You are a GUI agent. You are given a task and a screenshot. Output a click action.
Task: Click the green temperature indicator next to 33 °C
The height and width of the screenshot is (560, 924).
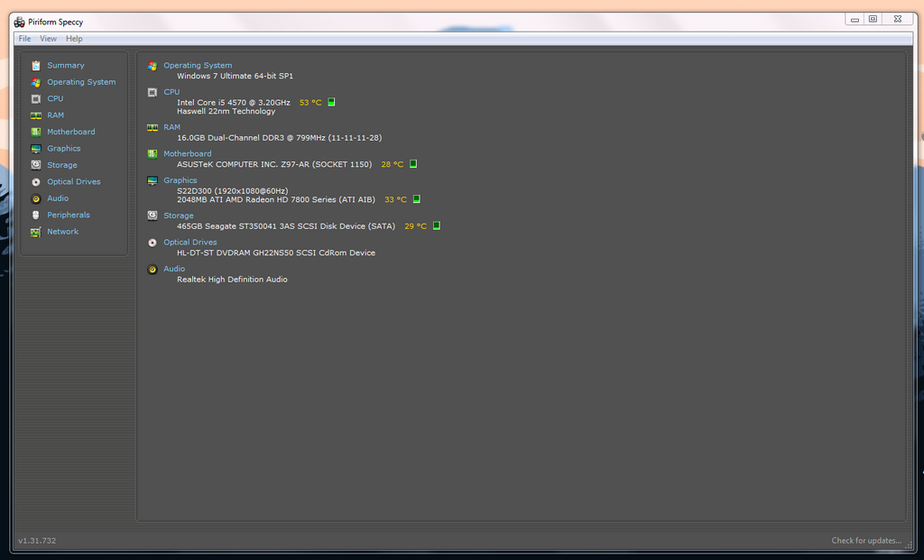click(x=417, y=199)
